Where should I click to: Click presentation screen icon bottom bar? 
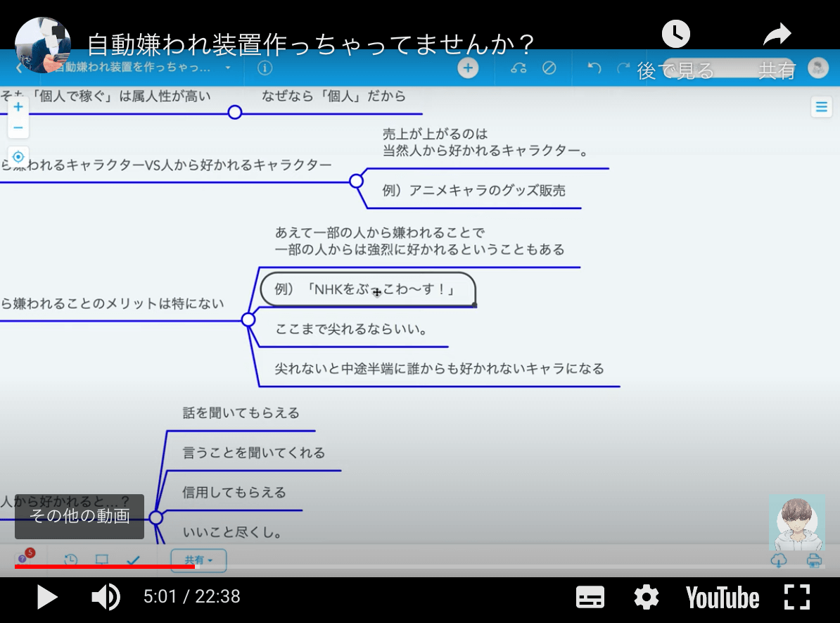tap(102, 560)
